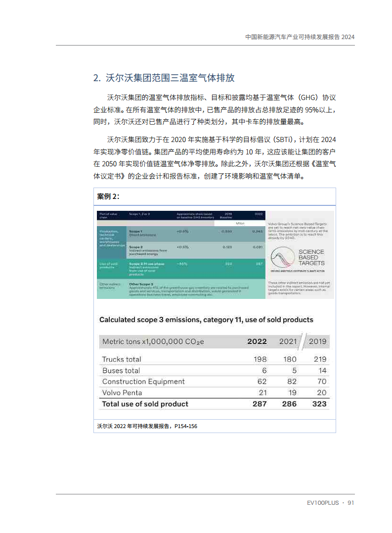Click the Construction Equipment value 82

[292, 382]
